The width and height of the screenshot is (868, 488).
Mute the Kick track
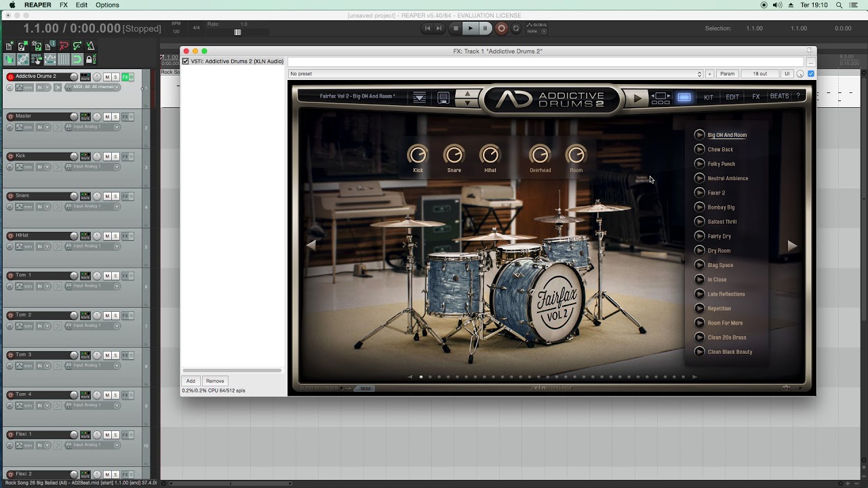point(107,157)
